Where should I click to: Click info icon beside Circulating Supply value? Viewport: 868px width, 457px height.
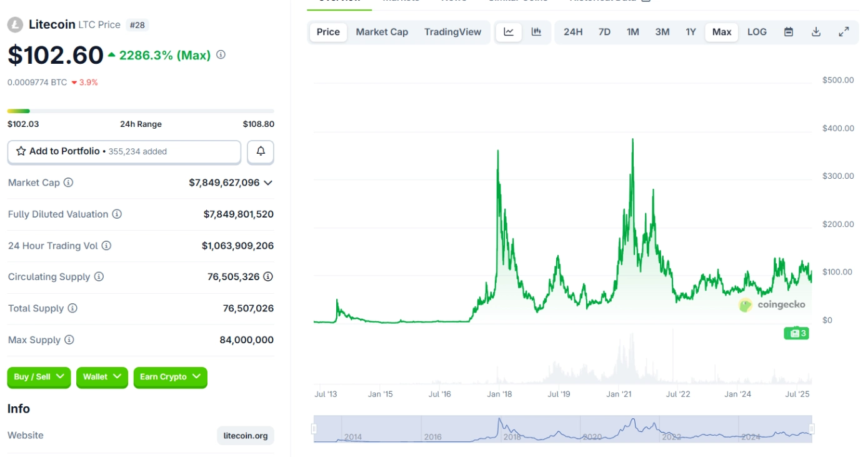pos(268,276)
